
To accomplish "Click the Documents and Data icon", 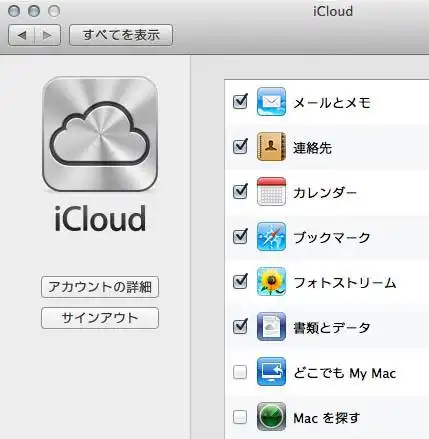I will pos(271,327).
